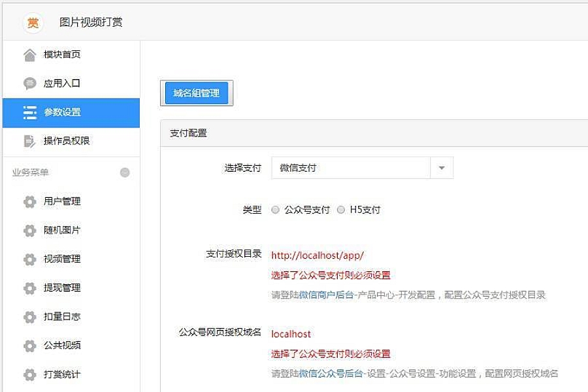Click the document icon beside 操作员权限
Image resolution: width=588 pixels, height=392 pixels.
29,141
